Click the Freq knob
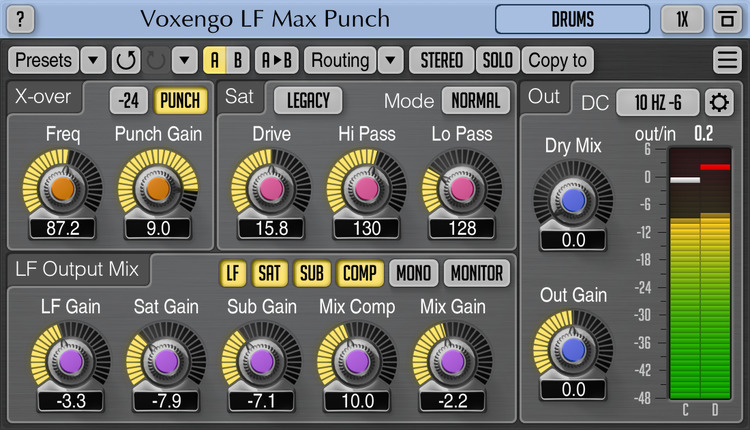The image size is (750, 430). pos(63,188)
